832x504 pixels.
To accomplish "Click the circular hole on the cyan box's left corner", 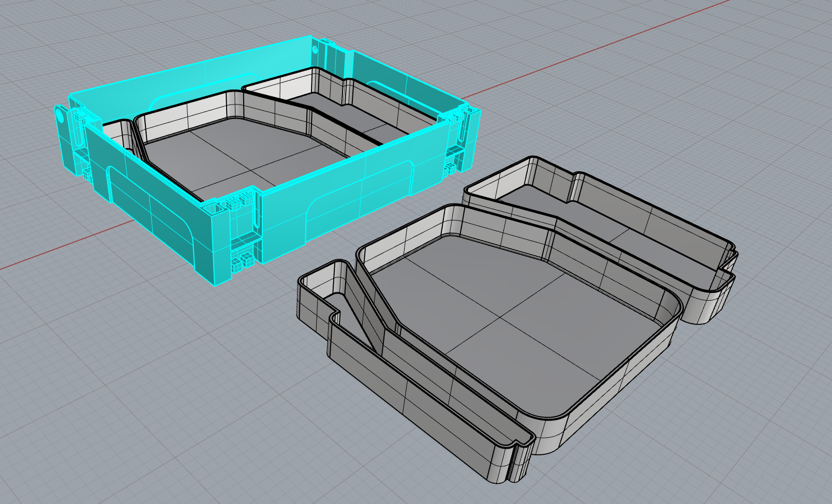I will 60,115.
